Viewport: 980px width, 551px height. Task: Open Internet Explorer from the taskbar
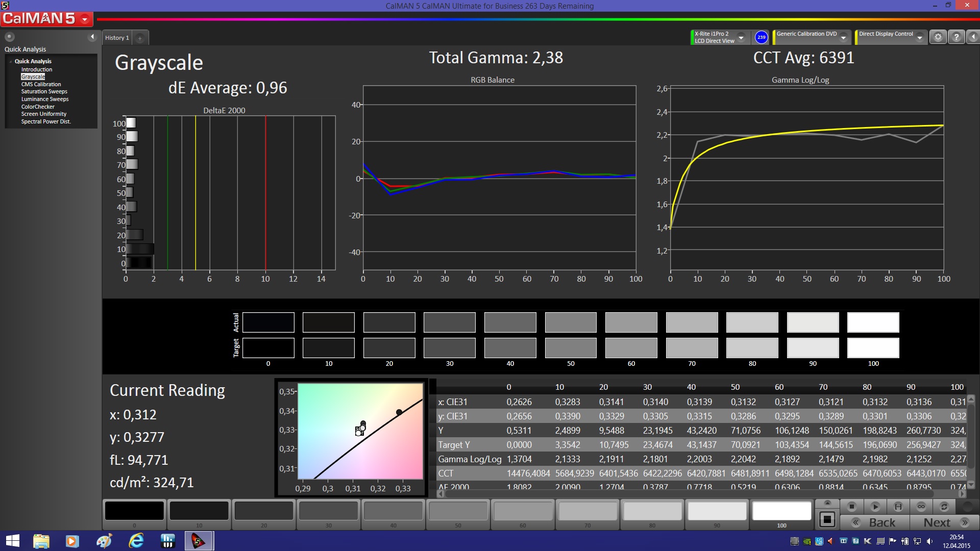tap(136, 541)
